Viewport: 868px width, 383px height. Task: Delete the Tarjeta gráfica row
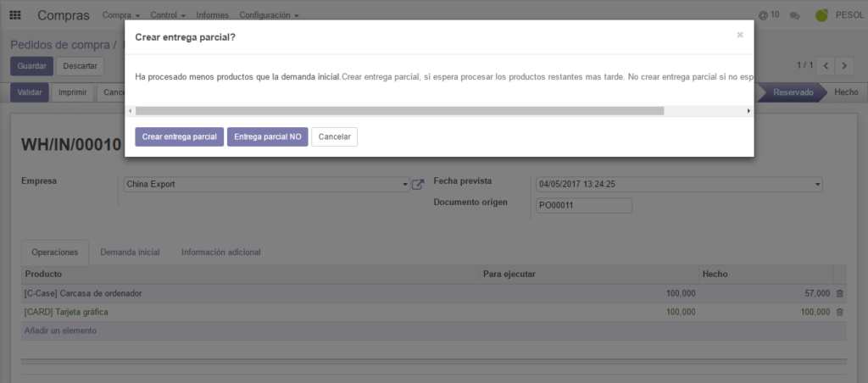click(840, 312)
